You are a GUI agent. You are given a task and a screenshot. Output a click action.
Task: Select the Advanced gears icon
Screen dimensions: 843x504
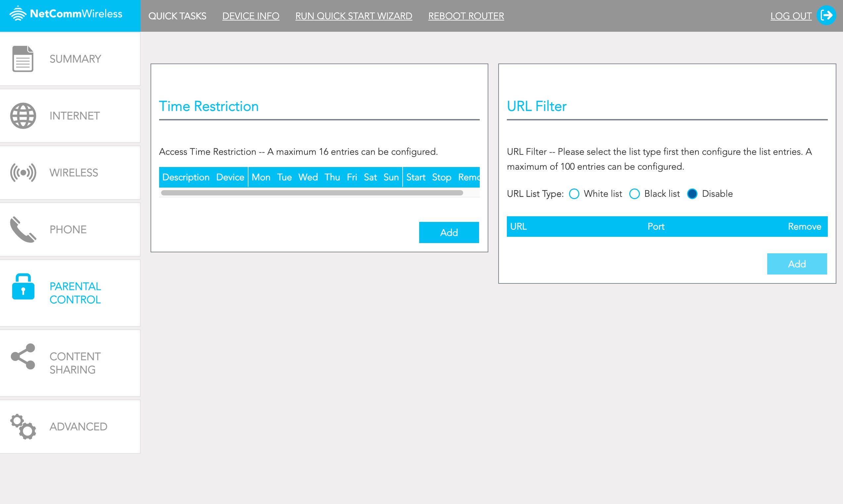click(23, 427)
